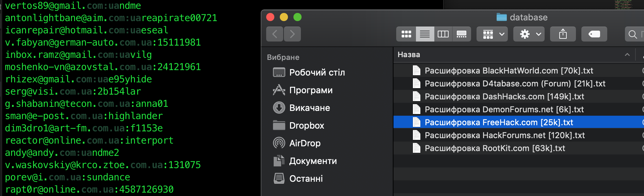Image resolution: width=644 pixels, height=196 pixels.
Task: Click the database folder icon in title bar
Action: [x=502, y=17]
